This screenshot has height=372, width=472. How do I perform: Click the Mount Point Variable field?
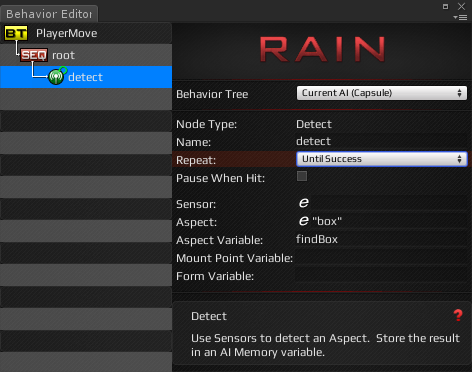[381, 258]
